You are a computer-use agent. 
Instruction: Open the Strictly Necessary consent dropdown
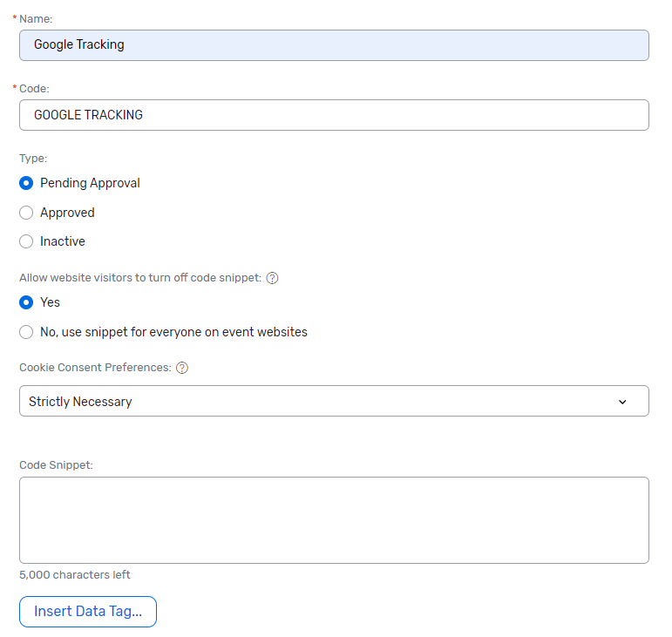click(x=334, y=401)
